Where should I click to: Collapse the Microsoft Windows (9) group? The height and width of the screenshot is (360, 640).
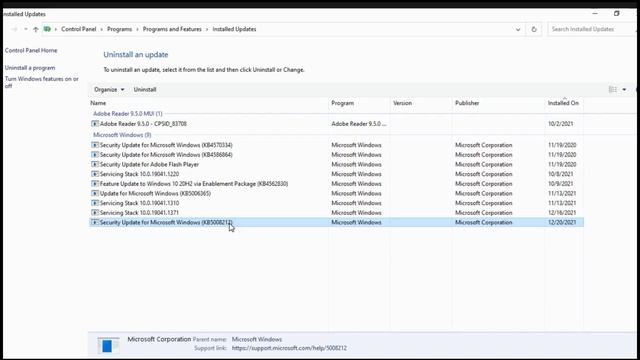[122, 135]
